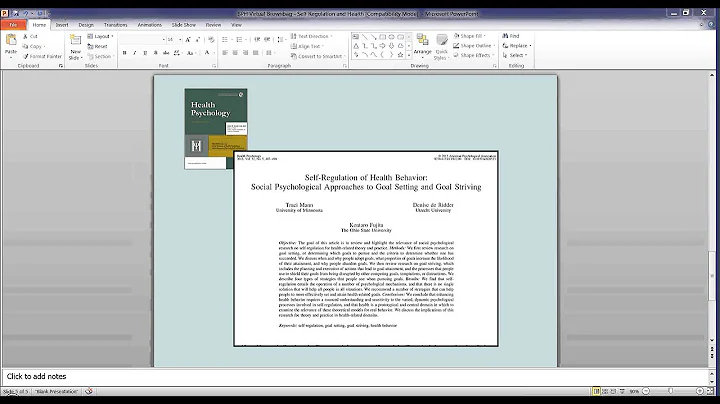This screenshot has height=404, width=720.
Task: Click the spell check status bar icon
Action: click(89, 391)
